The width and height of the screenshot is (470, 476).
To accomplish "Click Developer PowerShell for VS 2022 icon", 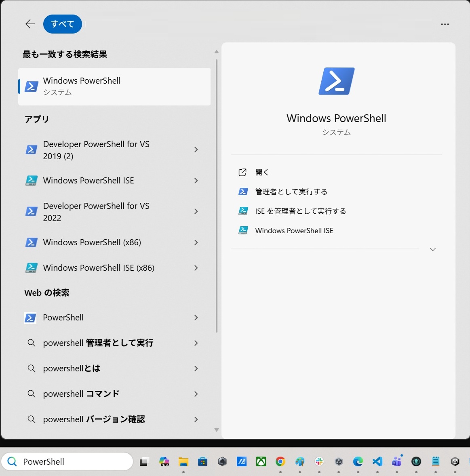I will [32, 211].
